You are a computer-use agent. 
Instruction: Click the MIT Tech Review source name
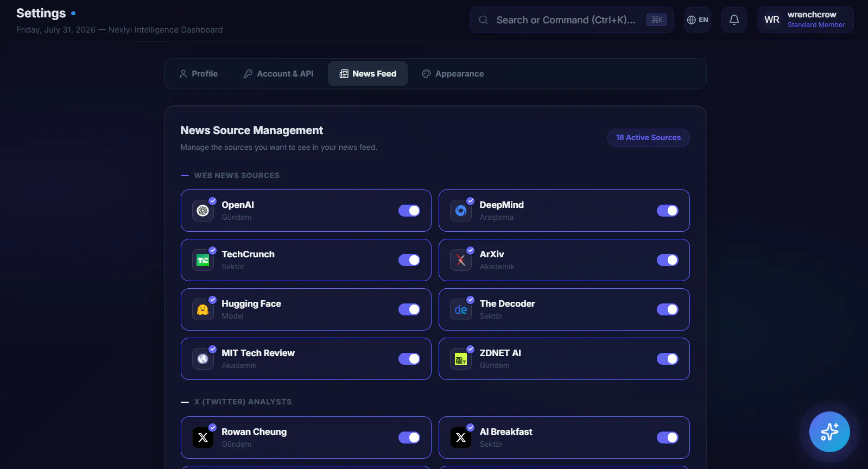tap(258, 353)
